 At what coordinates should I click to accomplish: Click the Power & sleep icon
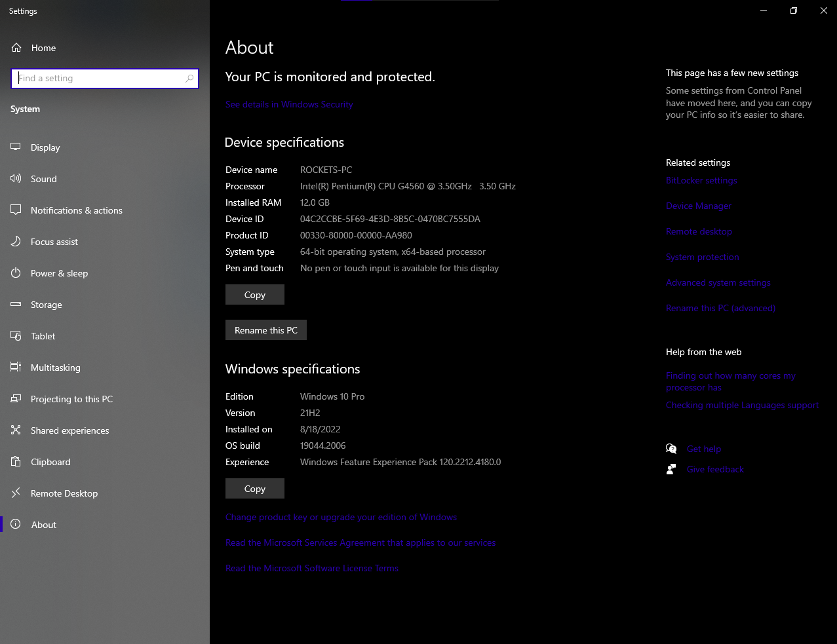tap(16, 273)
